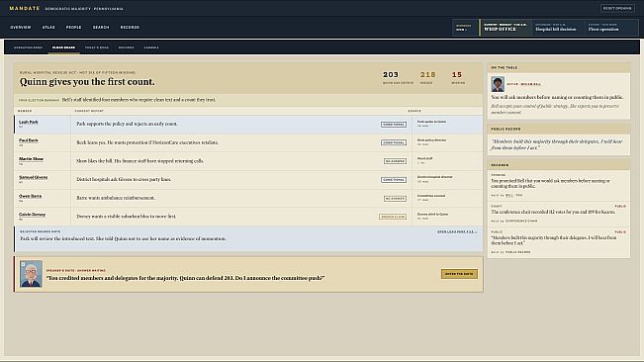644x362 pixels.
Task: Click the source cell 'Dorsey aired to Quinn'
Action: click(x=447, y=217)
